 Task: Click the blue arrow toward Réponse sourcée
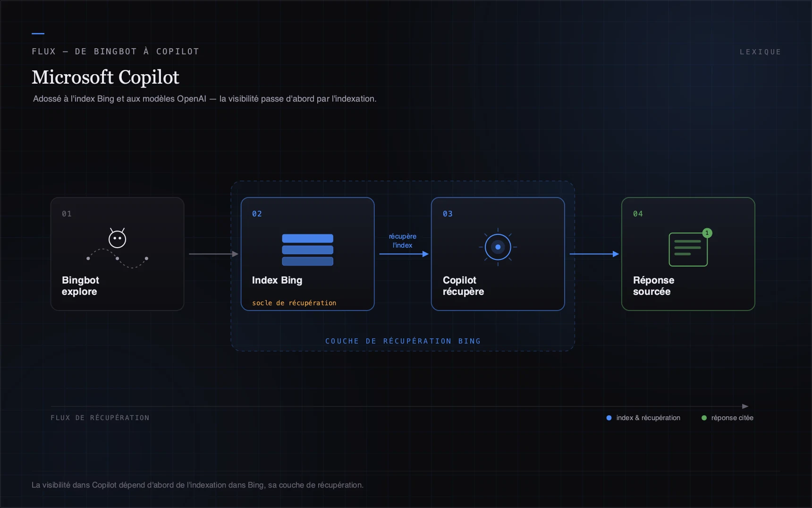[x=594, y=254]
